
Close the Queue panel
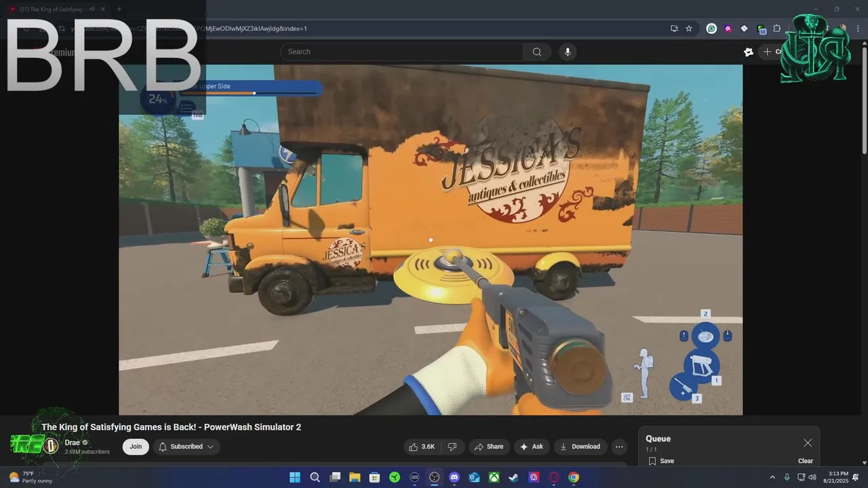(808, 443)
